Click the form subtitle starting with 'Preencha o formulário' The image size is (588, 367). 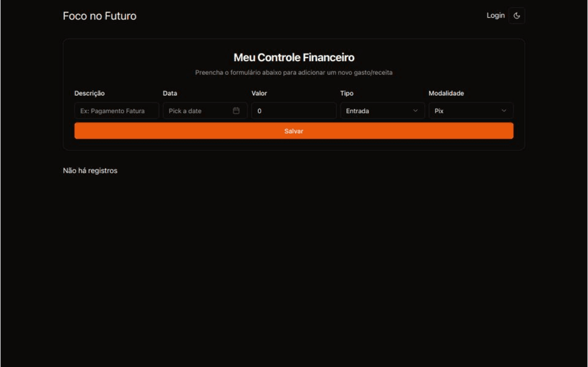(293, 72)
